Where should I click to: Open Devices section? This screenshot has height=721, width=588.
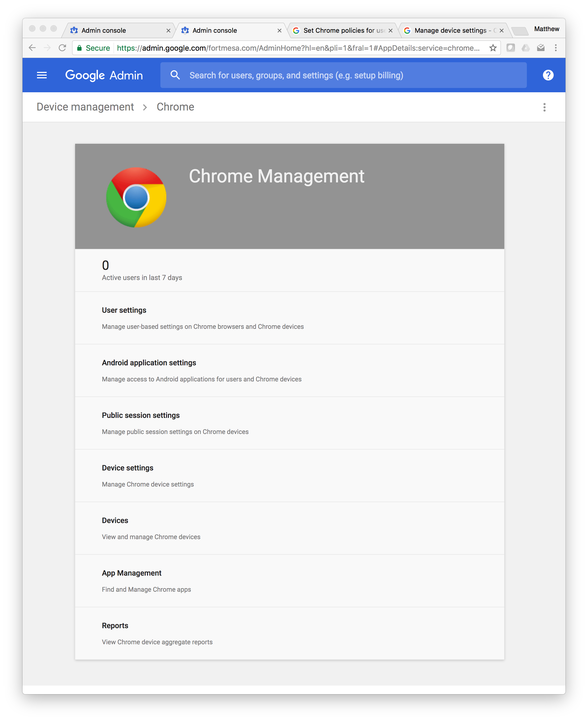click(x=290, y=528)
